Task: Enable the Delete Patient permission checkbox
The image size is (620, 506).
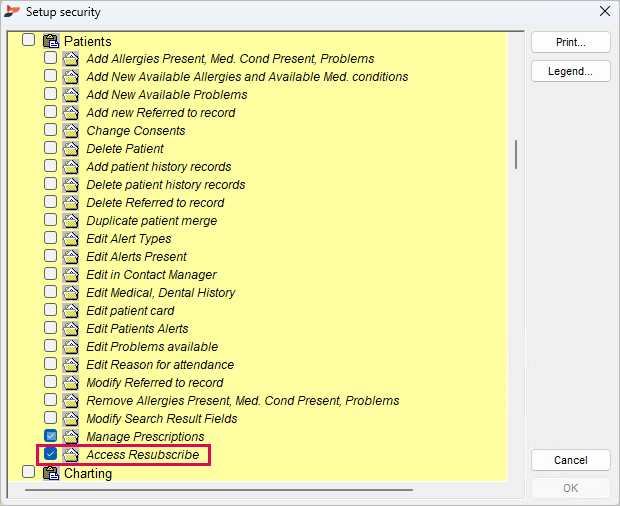Action: point(50,148)
